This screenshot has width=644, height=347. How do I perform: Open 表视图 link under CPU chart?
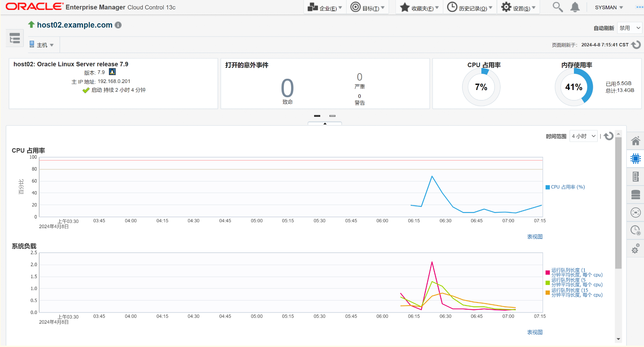535,237
